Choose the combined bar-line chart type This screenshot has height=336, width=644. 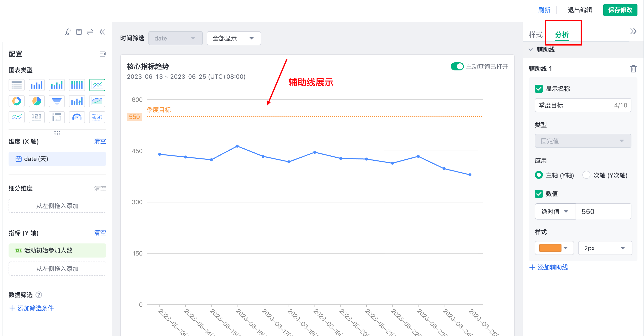pyautogui.click(x=77, y=101)
